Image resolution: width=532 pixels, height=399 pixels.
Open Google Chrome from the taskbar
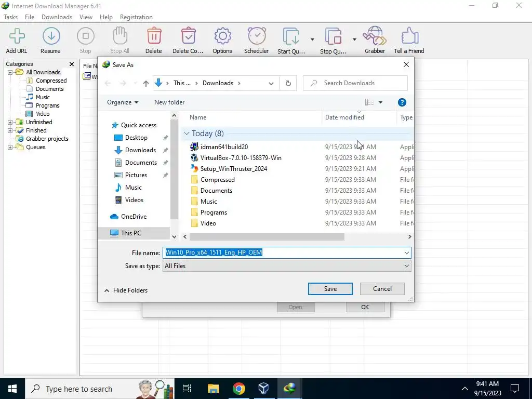click(x=239, y=389)
